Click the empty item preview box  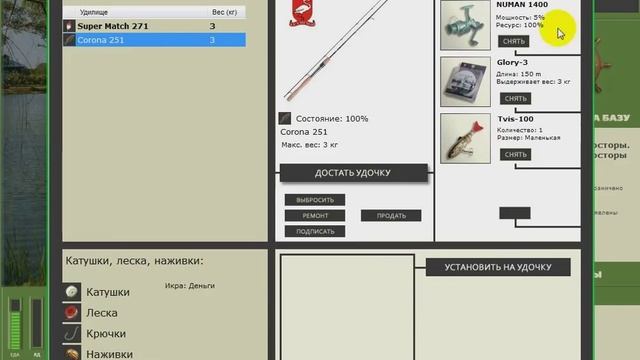click(347, 308)
